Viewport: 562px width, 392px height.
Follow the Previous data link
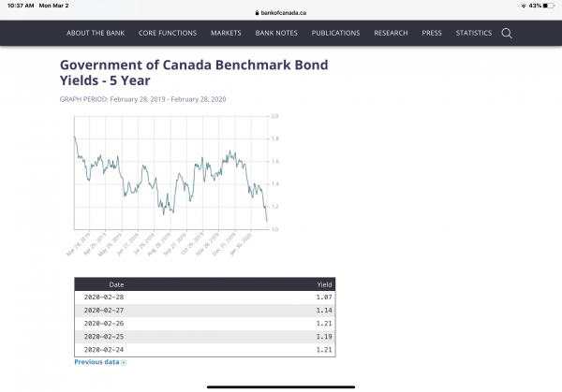point(96,362)
